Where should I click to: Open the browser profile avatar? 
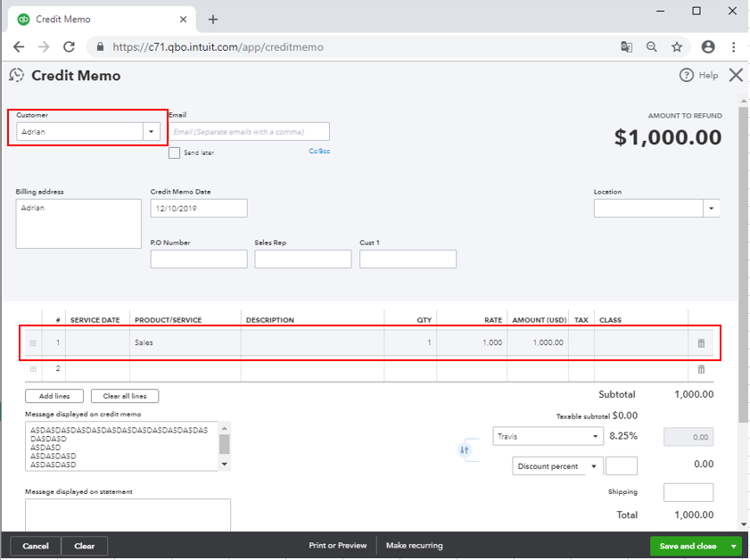[708, 47]
